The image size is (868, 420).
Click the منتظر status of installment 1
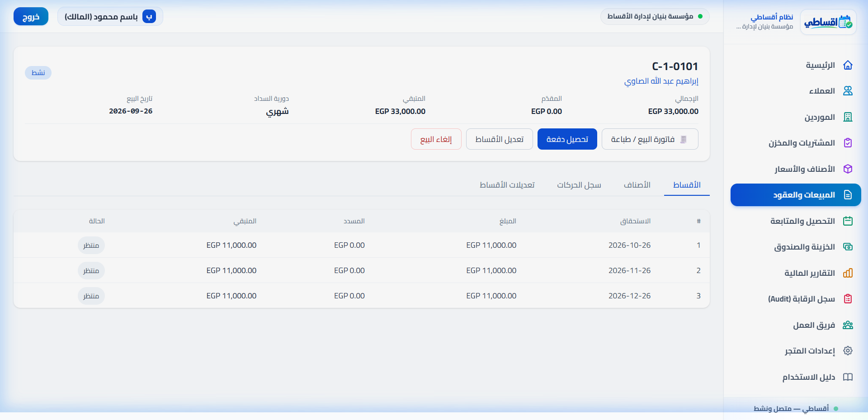[91, 245]
